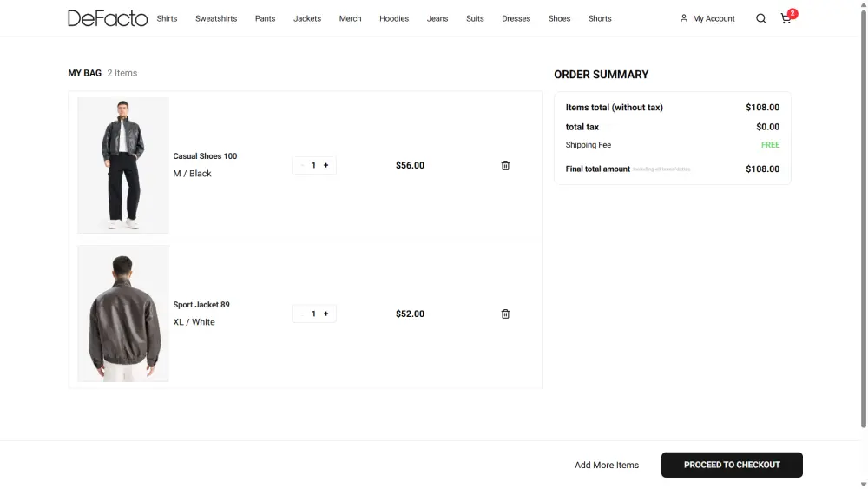Browse the Hoodies category
Screen dimensions: 868x489
pyautogui.click(x=394, y=18)
